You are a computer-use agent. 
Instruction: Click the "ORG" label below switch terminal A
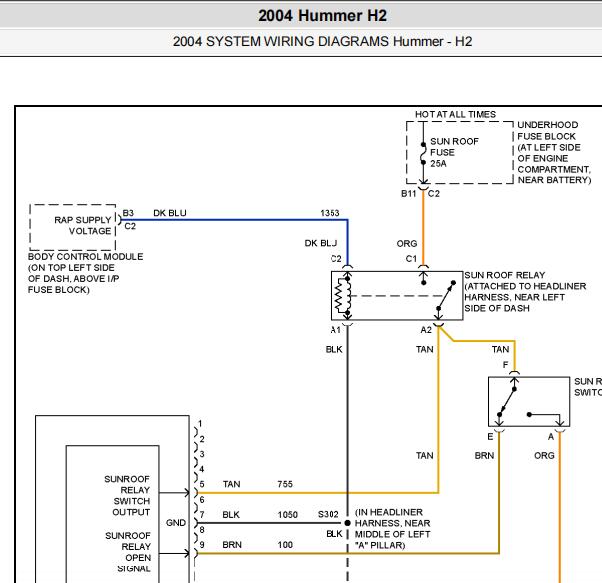pyautogui.click(x=544, y=456)
